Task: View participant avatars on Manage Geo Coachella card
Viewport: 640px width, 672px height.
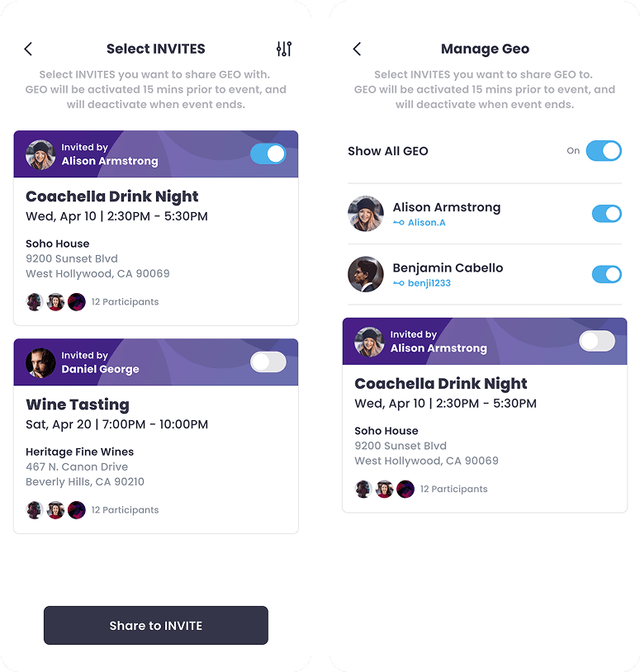Action: point(385,489)
